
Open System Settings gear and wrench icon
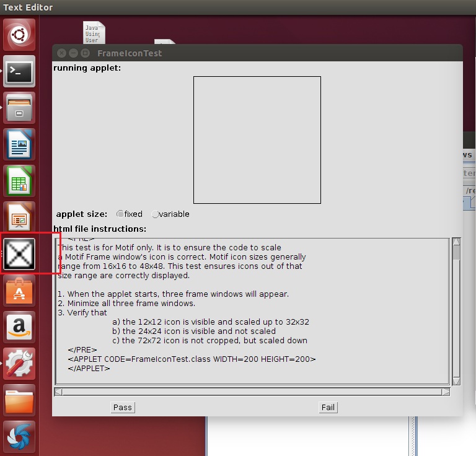click(20, 363)
